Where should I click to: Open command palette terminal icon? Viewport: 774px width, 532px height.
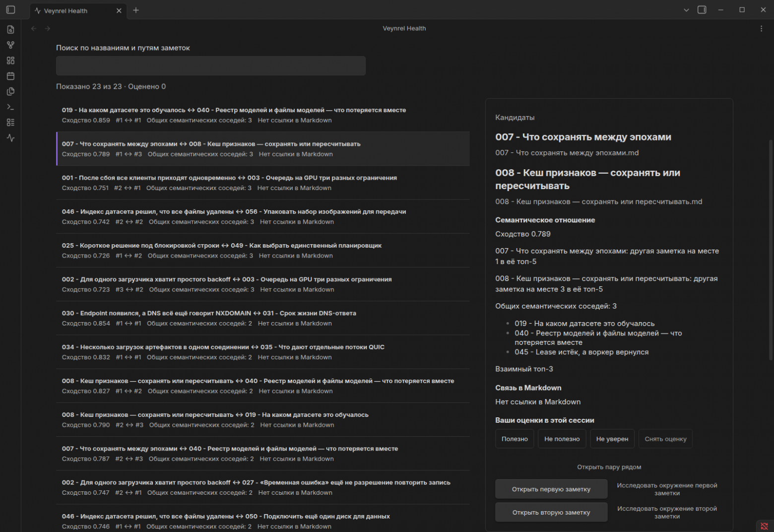coord(10,107)
